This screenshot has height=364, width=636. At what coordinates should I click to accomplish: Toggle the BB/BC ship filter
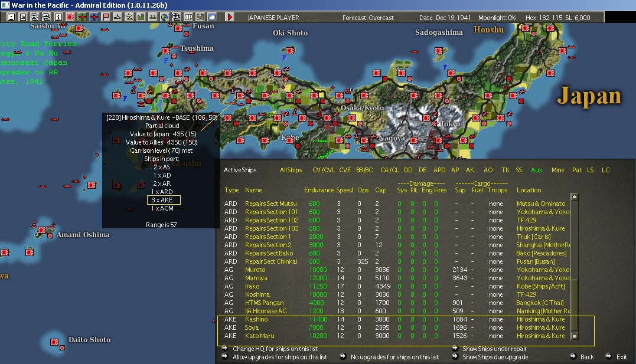[364, 170]
